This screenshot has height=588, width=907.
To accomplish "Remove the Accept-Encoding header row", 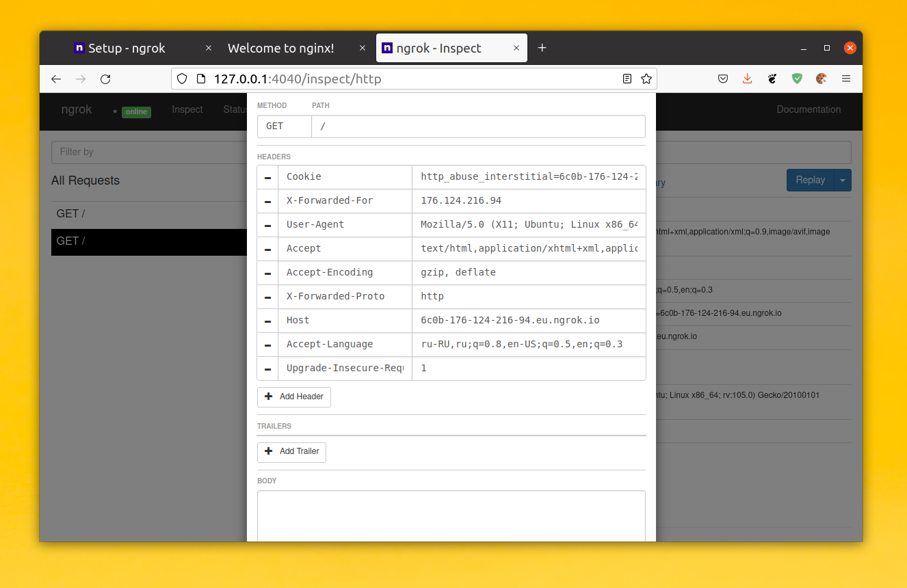I will tap(267, 273).
